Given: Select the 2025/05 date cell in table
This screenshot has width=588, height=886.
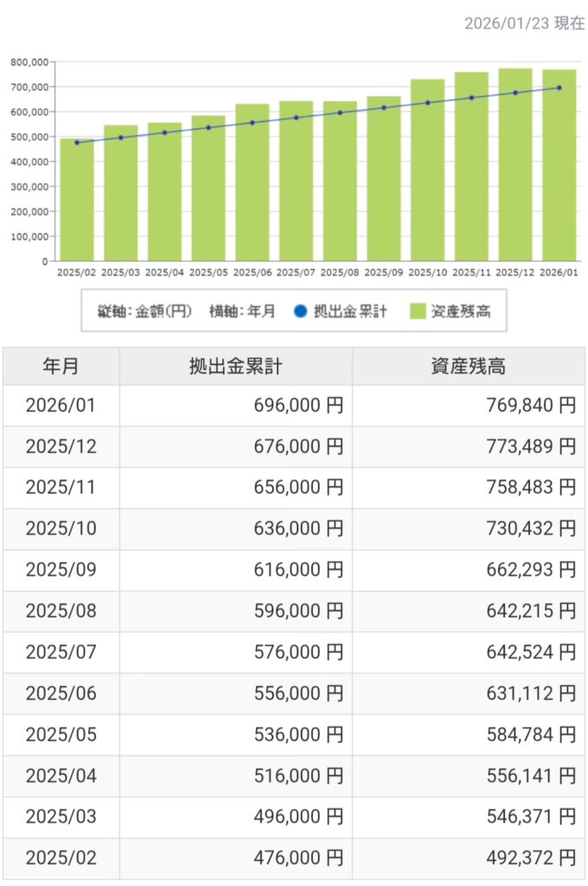Looking at the screenshot, I should click(x=61, y=735).
